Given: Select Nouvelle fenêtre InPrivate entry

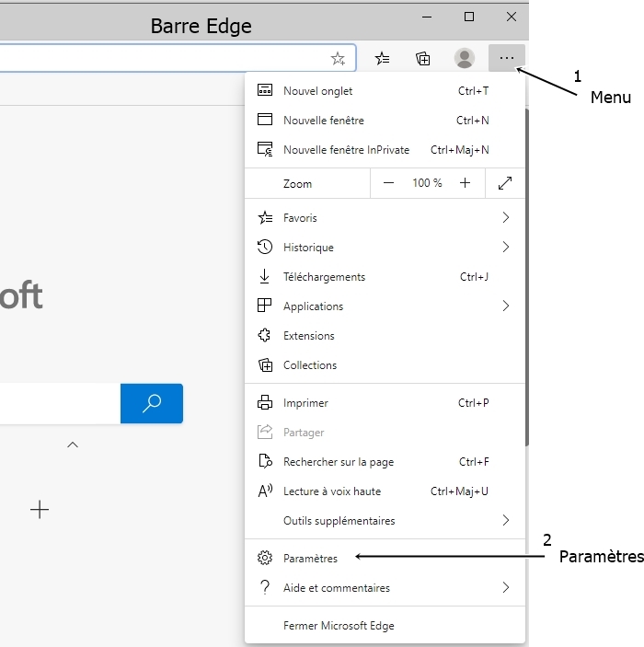Looking at the screenshot, I should click(x=385, y=149).
